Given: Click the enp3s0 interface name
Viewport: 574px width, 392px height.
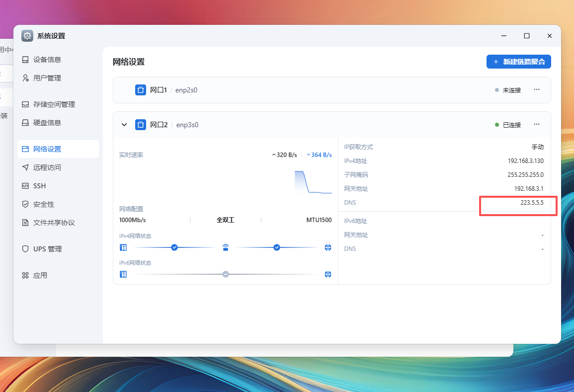Looking at the screenshot, I should click(x=187, y=125).
